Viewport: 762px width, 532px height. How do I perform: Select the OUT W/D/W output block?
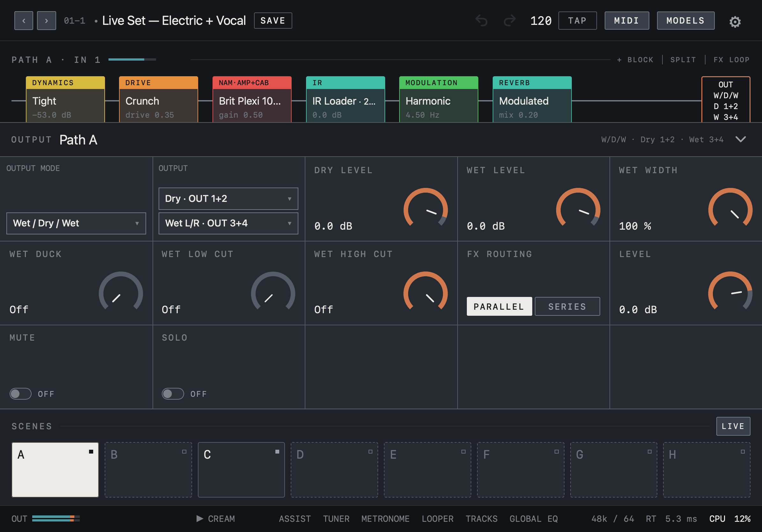726,100
